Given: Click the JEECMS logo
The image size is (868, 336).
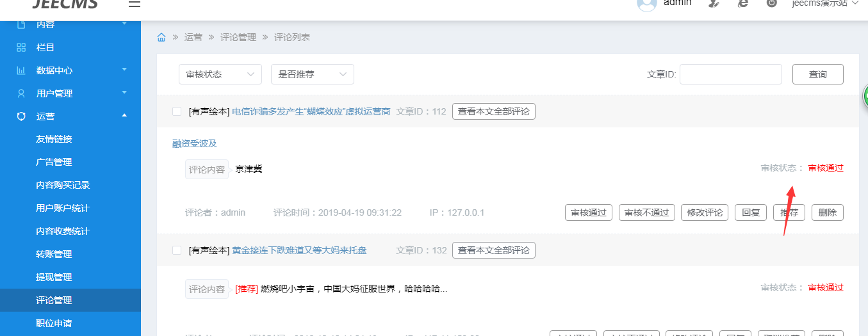Looking at the screenshot, I should [x=64, y=4].
